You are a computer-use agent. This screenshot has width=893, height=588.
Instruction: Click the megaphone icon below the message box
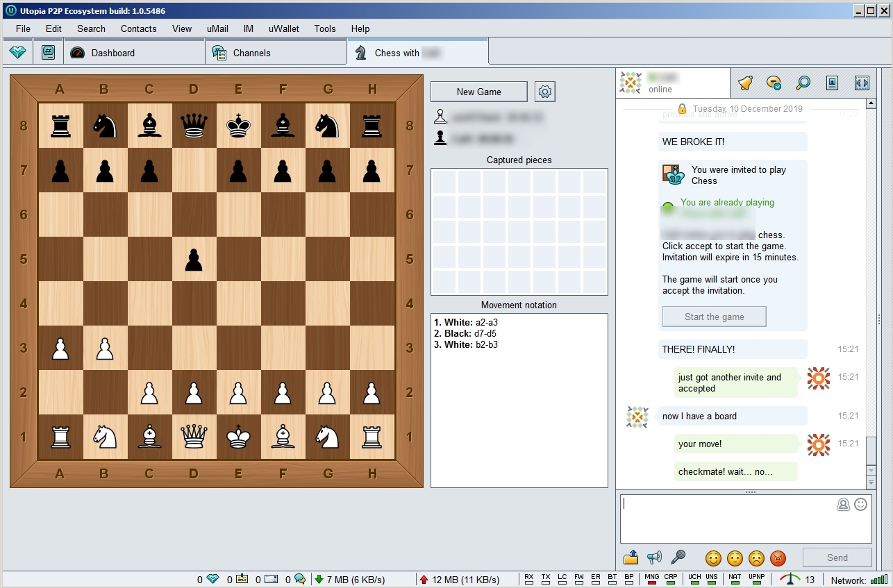(x=654, y=557)
